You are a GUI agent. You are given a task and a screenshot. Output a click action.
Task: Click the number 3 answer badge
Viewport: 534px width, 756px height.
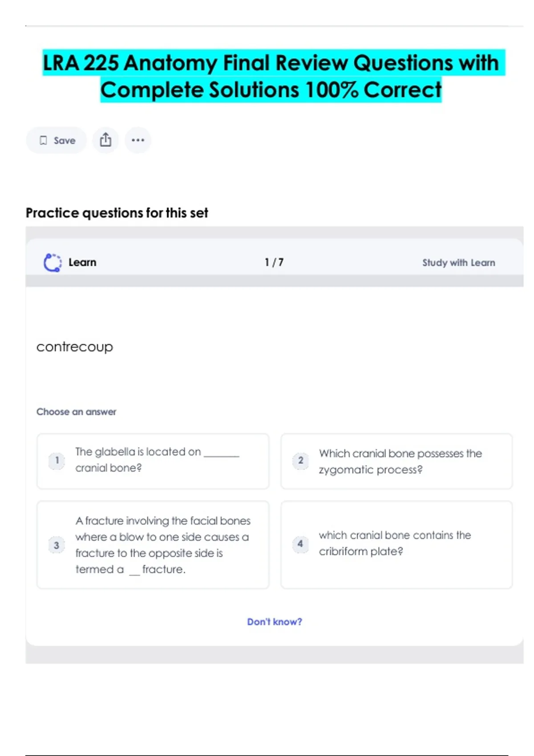coord(57,545)
